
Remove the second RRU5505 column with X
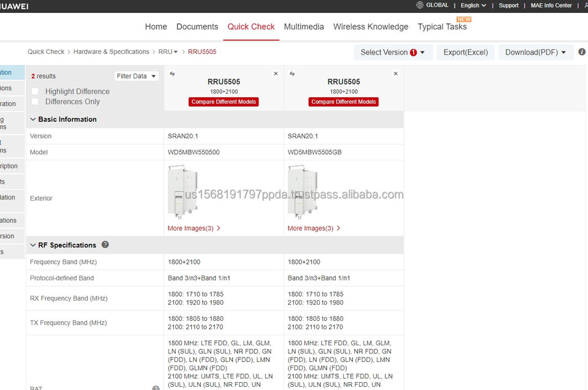[395, 74]
